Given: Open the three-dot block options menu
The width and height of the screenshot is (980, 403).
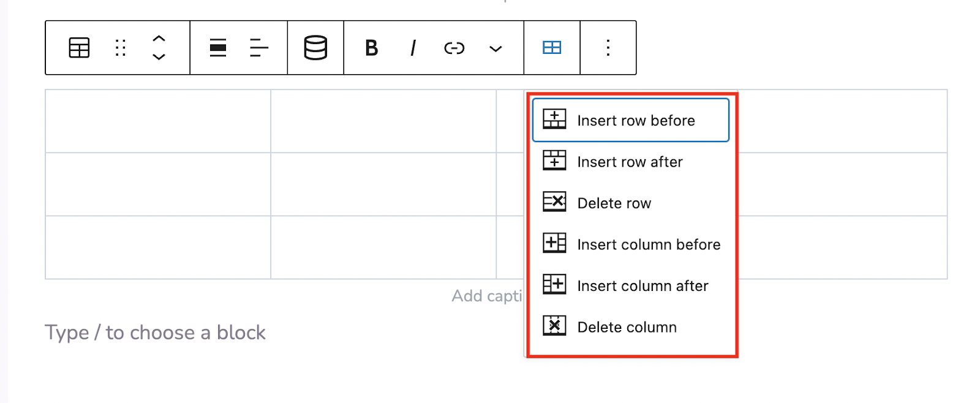Looking at the screenshot, I should point(608,48).
